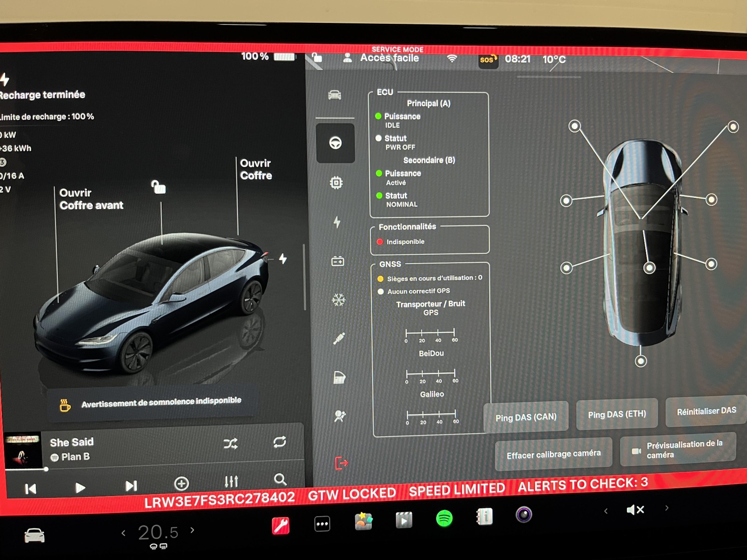Toggle shuffle for the media player
Viewport: 747px width, 560px height.
[x=231, y=443]
